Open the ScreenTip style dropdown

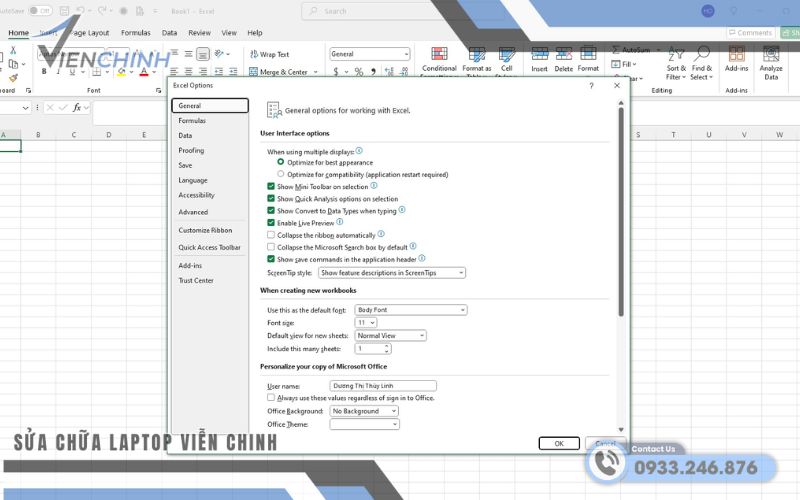[x=392, y=273]
